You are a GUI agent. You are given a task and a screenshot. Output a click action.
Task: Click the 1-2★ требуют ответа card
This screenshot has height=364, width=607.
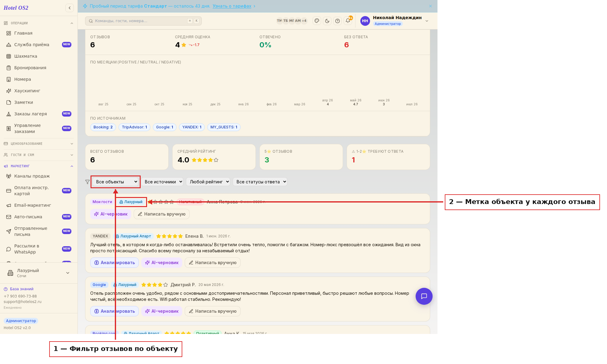click(388, 157)
